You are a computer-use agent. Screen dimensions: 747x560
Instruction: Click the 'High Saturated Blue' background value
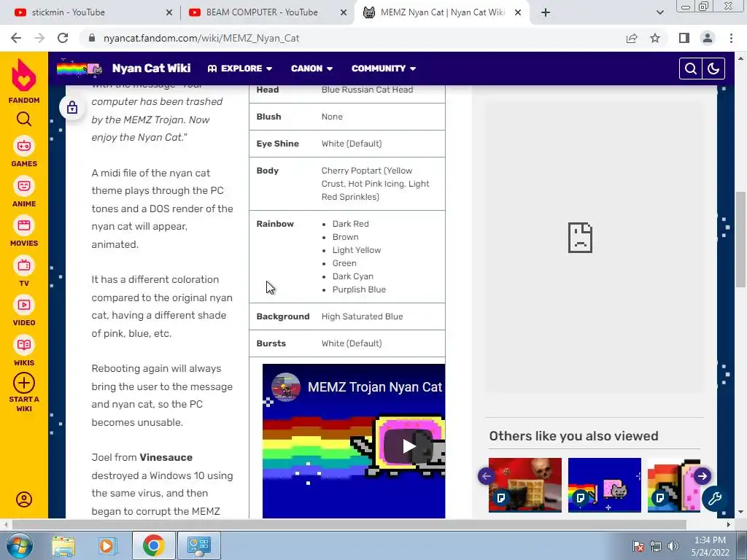point(362,316)
